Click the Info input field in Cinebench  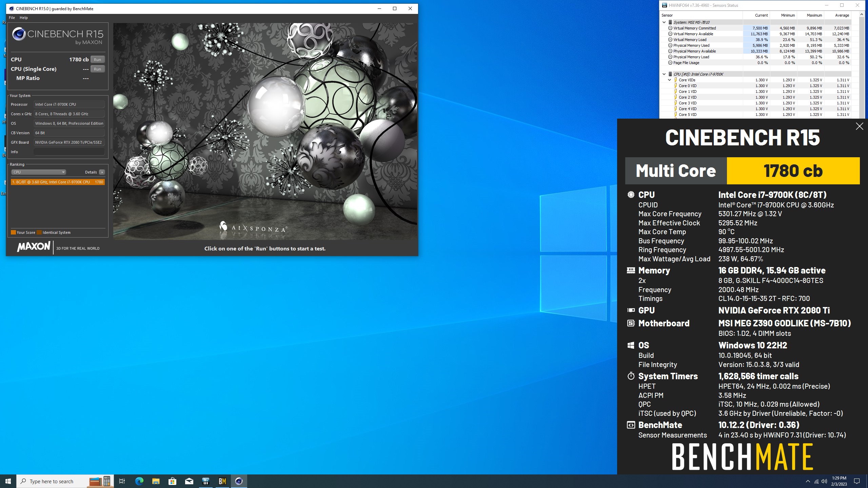69,152
